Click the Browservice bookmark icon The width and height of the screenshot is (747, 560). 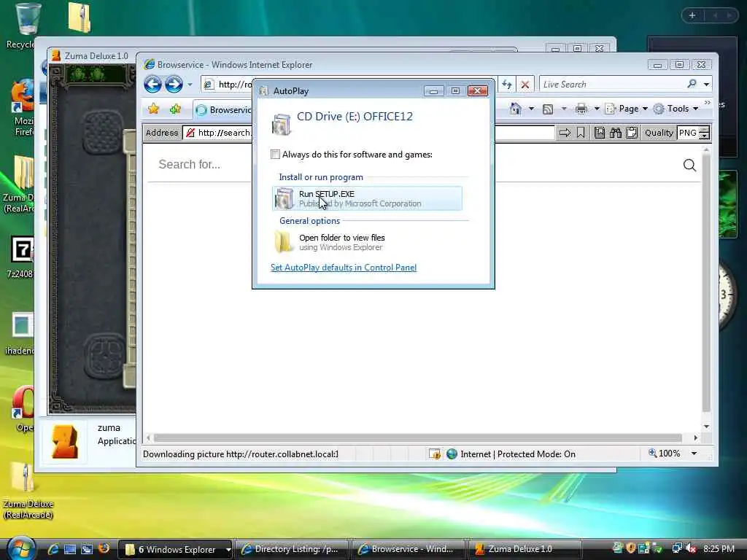click(581, 133)
